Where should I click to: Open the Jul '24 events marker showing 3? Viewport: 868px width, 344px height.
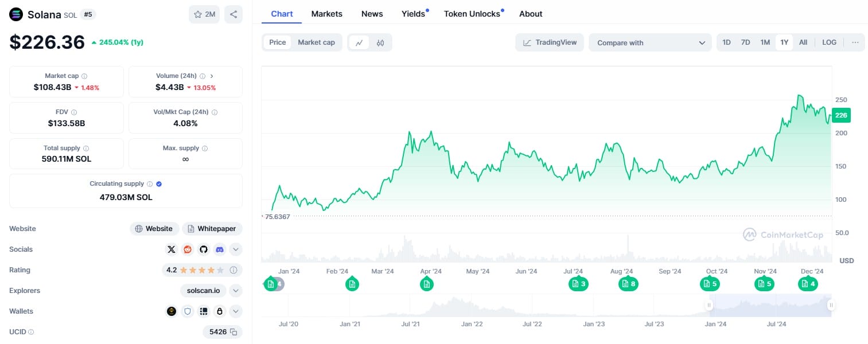(578, 284)
